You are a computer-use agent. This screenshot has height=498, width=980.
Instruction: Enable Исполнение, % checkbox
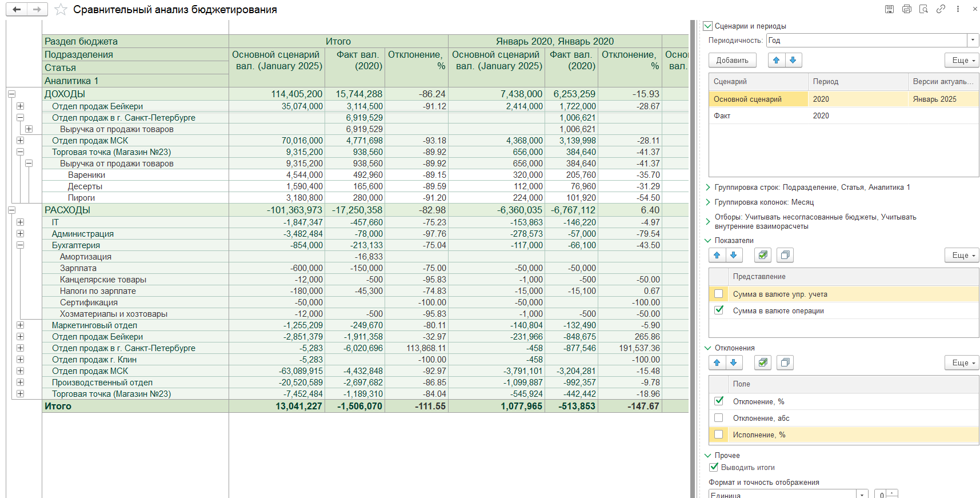[719, 435]
